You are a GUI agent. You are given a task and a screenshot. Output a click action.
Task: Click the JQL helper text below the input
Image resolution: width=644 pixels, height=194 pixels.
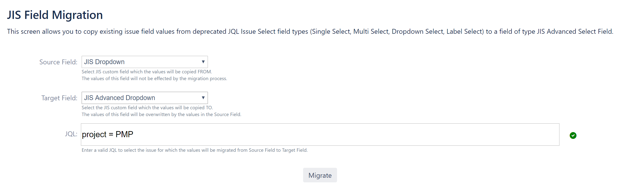(x=195, y=150)
